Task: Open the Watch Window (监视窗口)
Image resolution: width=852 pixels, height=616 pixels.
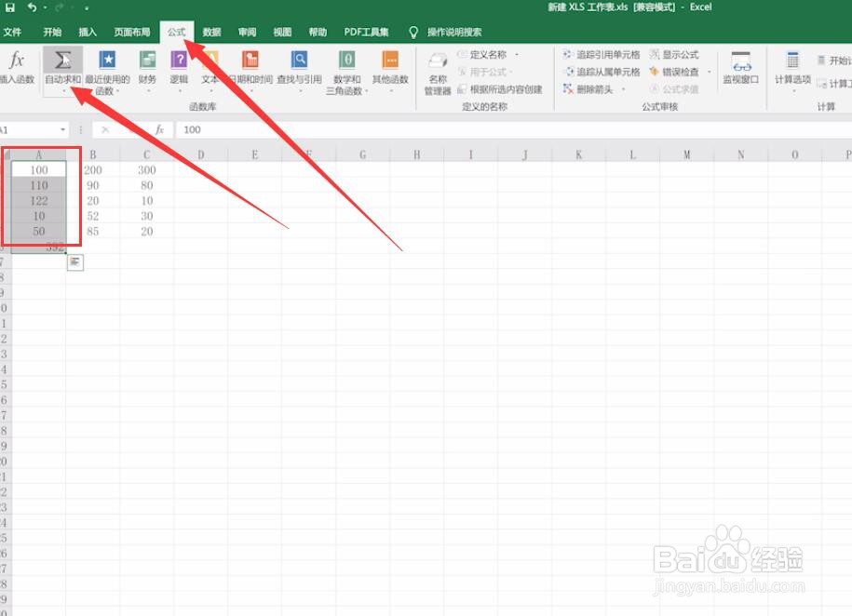Action: click(x=740, y=67)
